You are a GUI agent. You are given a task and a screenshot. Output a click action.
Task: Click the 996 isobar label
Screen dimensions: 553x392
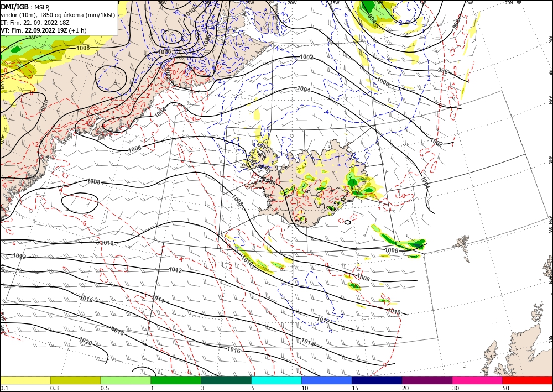456,23
